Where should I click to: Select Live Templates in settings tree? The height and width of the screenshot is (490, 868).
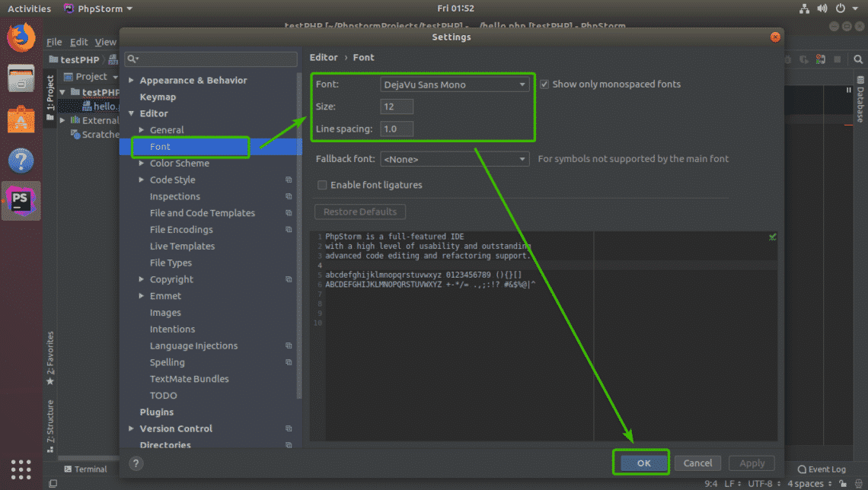[182, 246]
